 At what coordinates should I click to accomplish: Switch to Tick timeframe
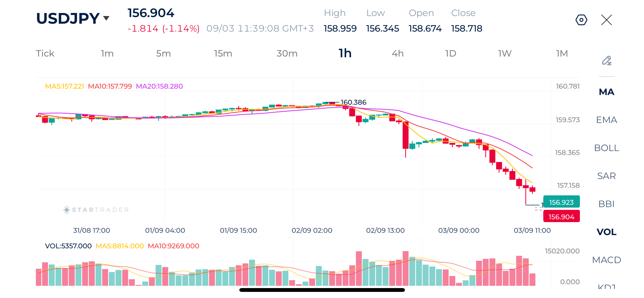click(x=45, y=53)
